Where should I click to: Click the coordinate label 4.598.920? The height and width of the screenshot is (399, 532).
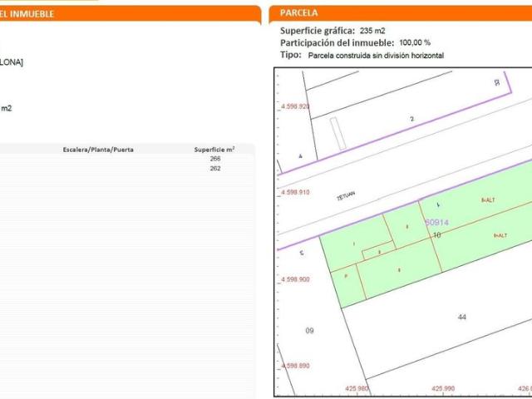pos(295,106)
